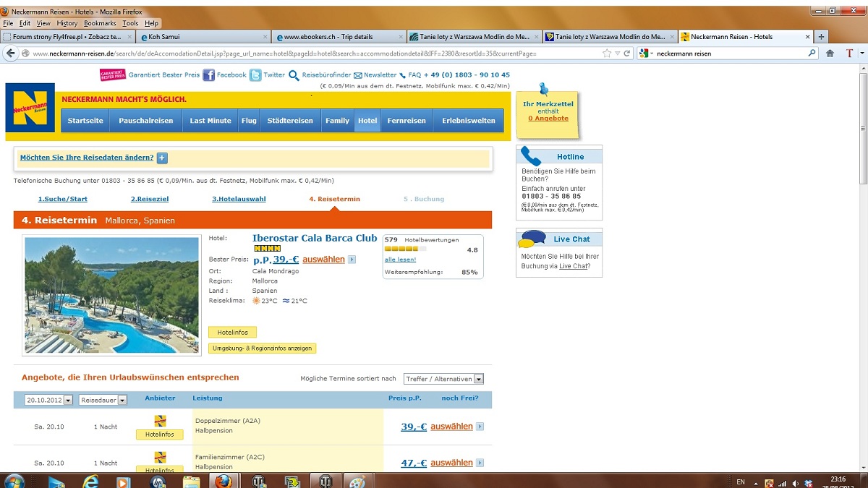Go to step 1.Suche/Start
868x488 pixels.
click(x=62, y=199)
